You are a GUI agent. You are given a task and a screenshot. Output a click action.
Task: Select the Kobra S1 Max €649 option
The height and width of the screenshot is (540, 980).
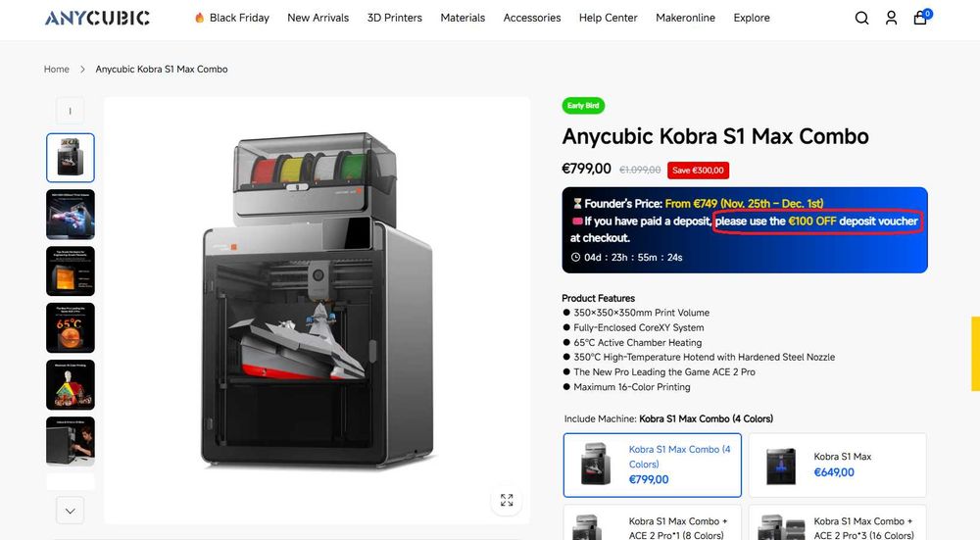(838, 465)
